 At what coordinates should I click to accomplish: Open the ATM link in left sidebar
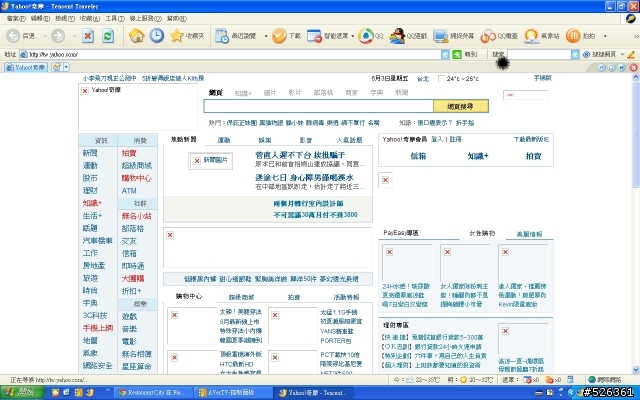[x=129, y=191]
